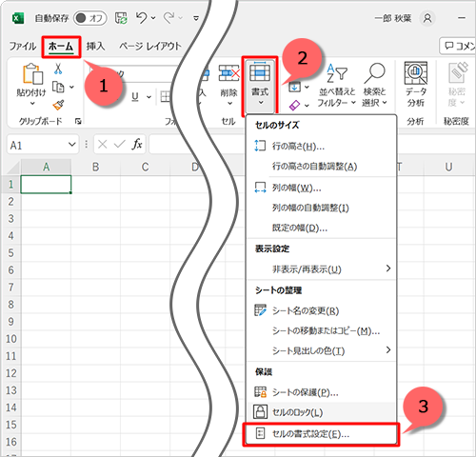Viewport: 476px width, 457px height.
Task: Click the Clear eraser icon
Action: pos(294,105)
